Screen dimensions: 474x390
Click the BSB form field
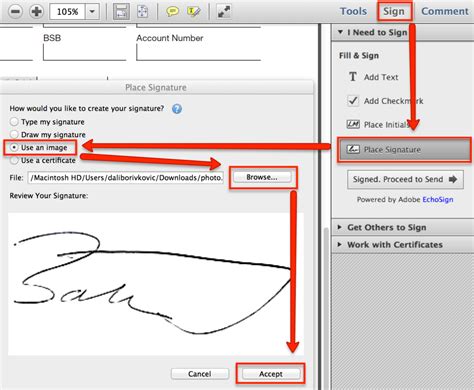click(x=85, y=52)
